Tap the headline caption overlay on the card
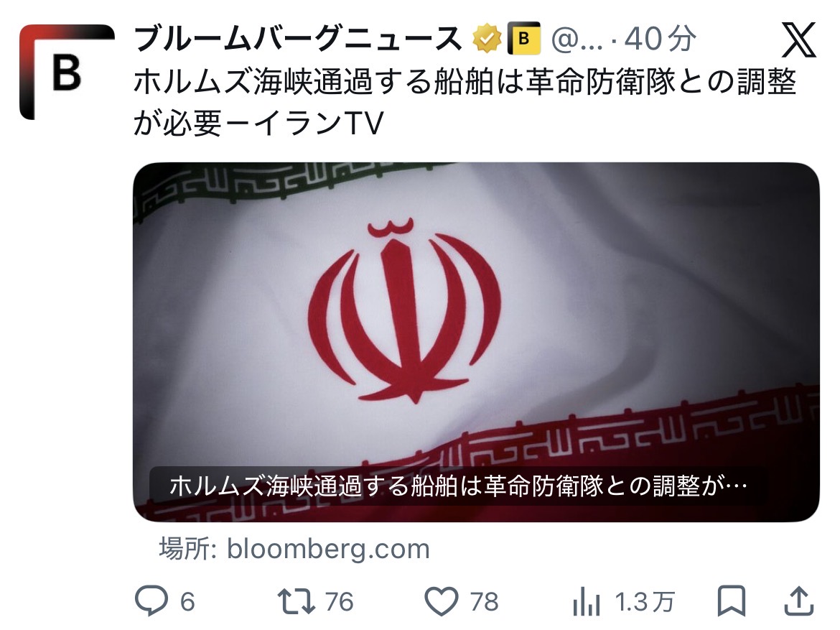This screenshot has height=630, width=840. tap(458, 486)
